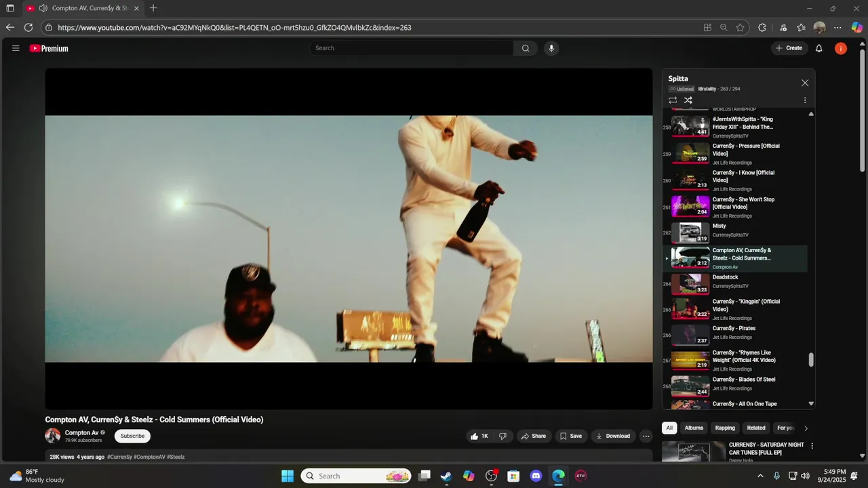View site information lock icon
This screenshot has height=488, width=868.
coord(48,28)
